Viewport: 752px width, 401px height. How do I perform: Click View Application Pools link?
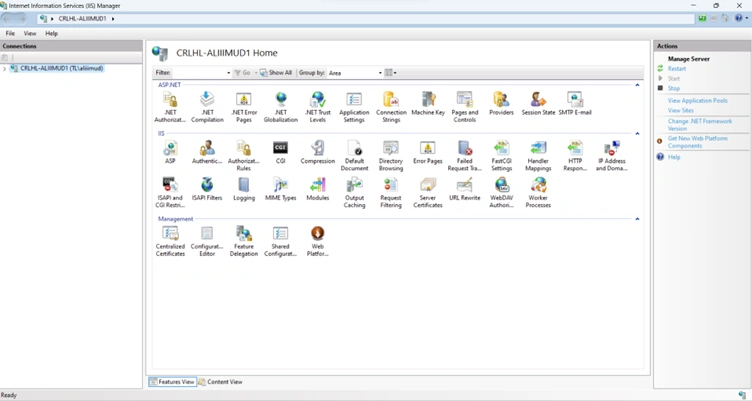pyautogui.click(x=697, y=101)
